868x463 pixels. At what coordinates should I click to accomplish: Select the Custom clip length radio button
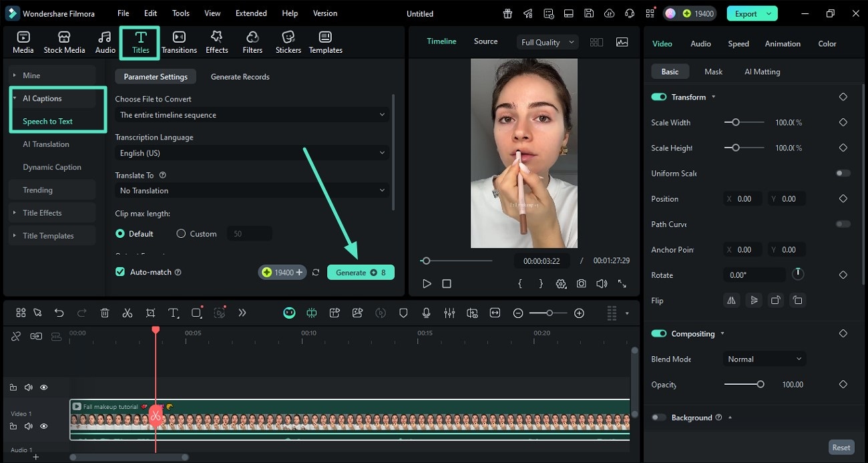pos(181,234)
